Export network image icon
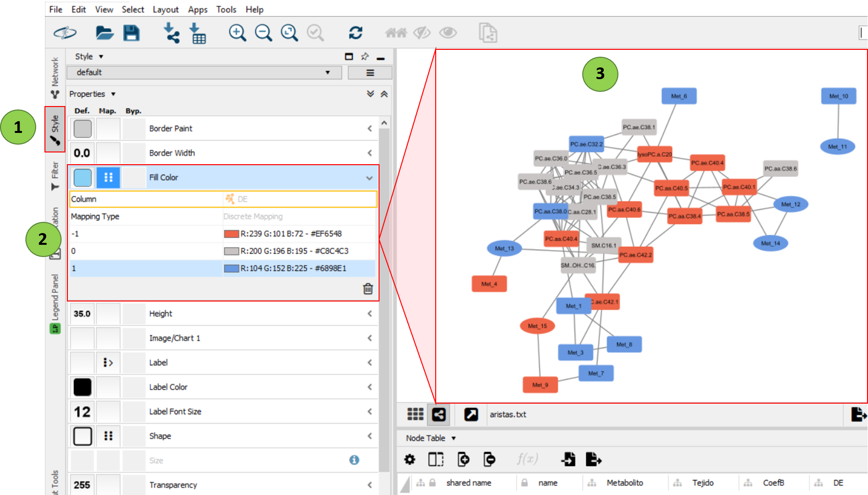Screen dimensions: 868x495 tap(859, 414)
